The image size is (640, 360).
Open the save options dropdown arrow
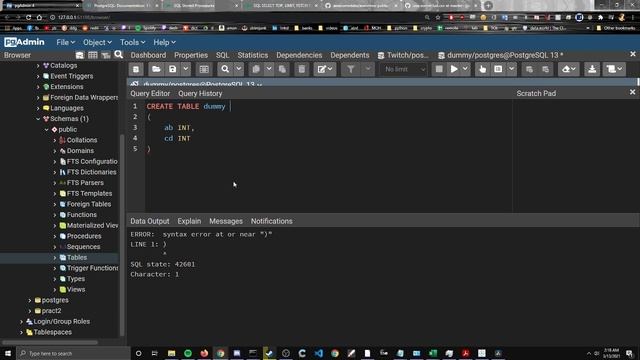coord(185,69)
